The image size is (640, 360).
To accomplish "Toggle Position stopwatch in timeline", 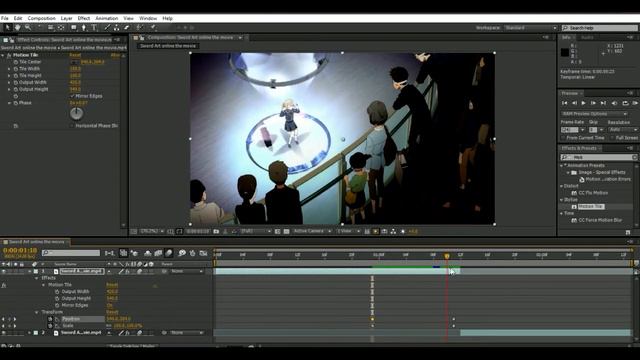I will (x=50, y=319).
